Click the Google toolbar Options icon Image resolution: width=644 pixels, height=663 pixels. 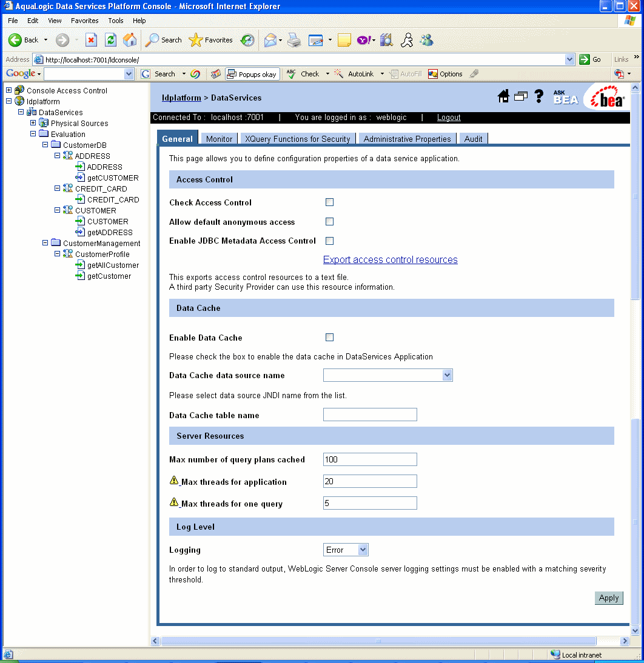432,74
